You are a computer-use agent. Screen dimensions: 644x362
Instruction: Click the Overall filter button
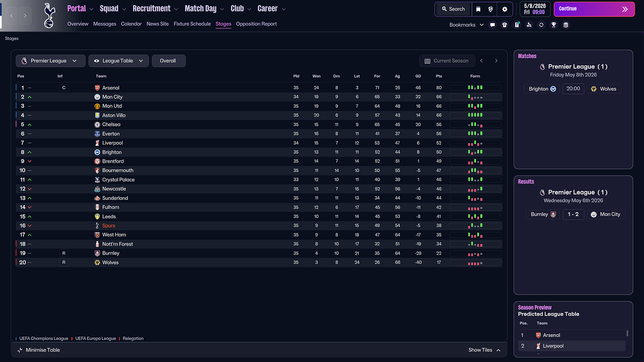point(169,61)
